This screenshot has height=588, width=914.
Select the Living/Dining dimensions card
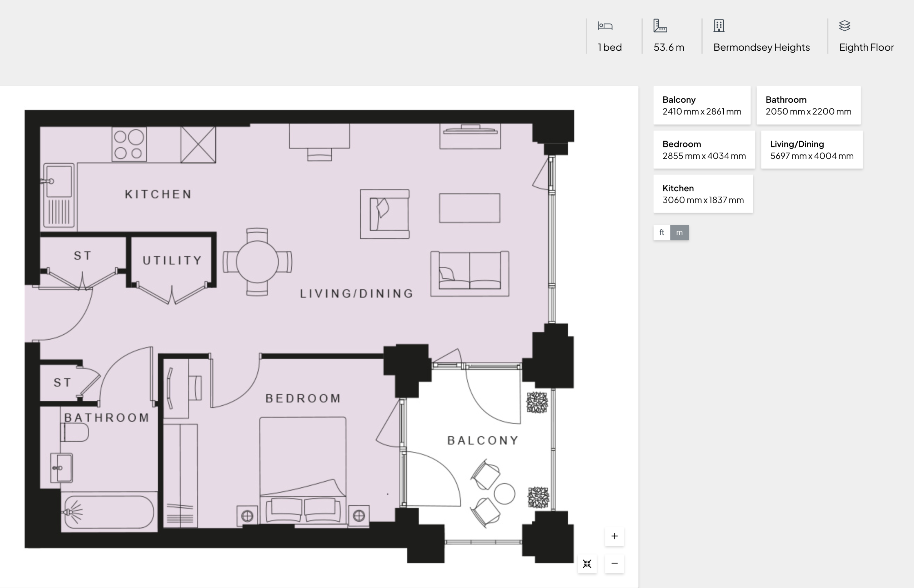811,149
